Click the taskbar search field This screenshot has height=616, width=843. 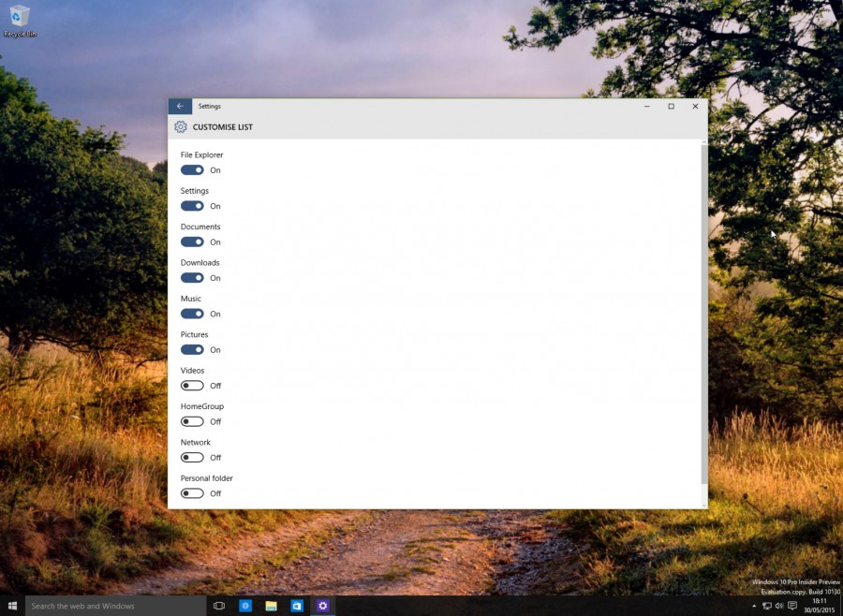point(112,606)
